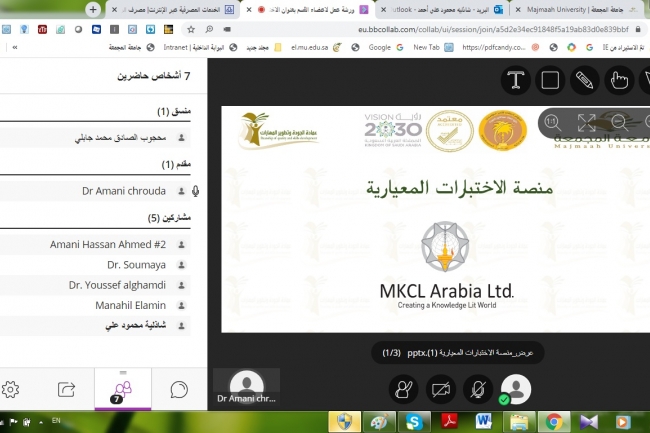Image resolution: width=650 pixels, height=433 pixels.
Task: Select the Pencil drawing tool
Action: (585, 80)
